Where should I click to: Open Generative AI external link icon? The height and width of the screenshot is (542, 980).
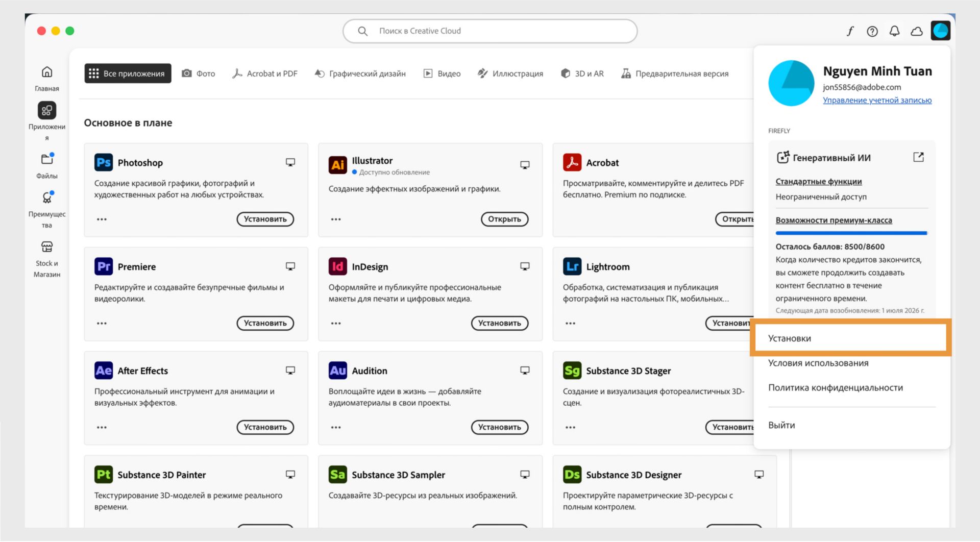pos(918,157)
